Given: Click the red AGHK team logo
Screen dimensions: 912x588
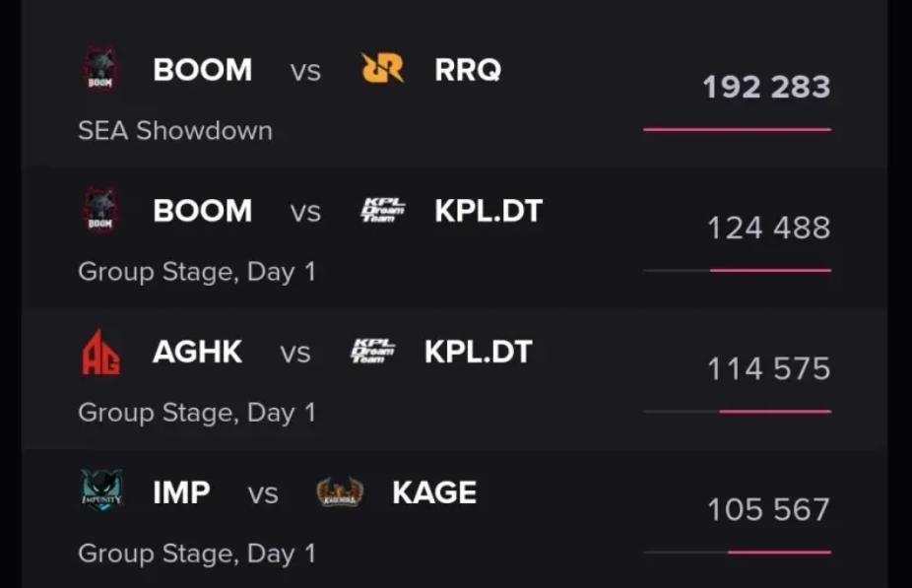Looking at the screenshot, I should [100, 352].
